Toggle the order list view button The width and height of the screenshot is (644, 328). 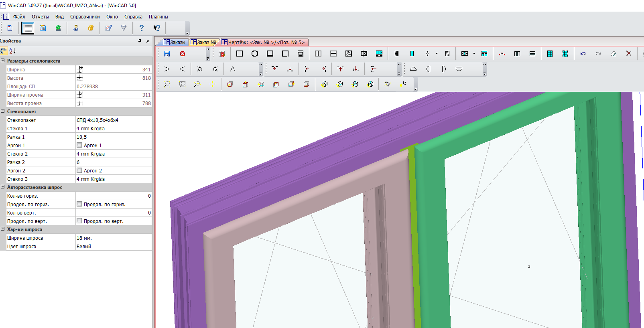(x=28, y=28)
